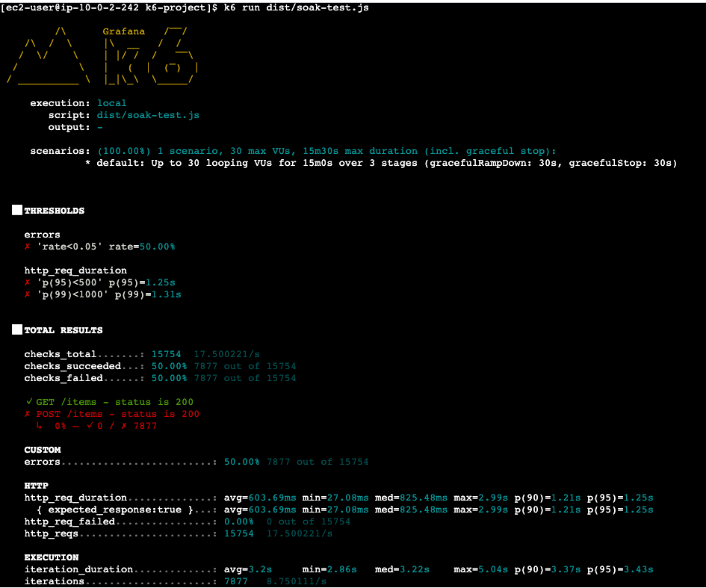Click the 'CUSTOM' section heading
This screenshot has height=588, width=706.
tap(43, 450)
